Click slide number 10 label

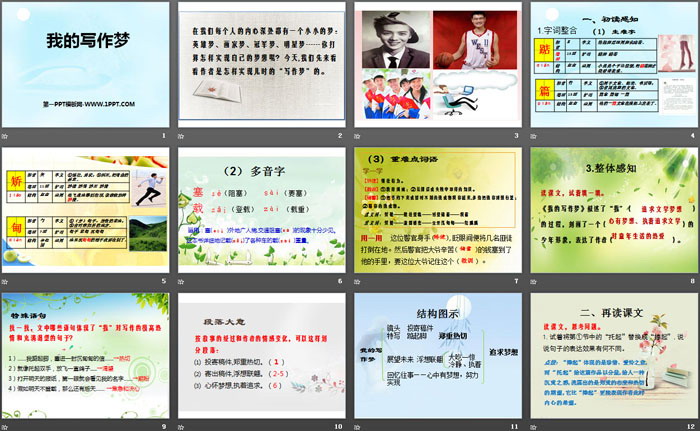[338, 427]
